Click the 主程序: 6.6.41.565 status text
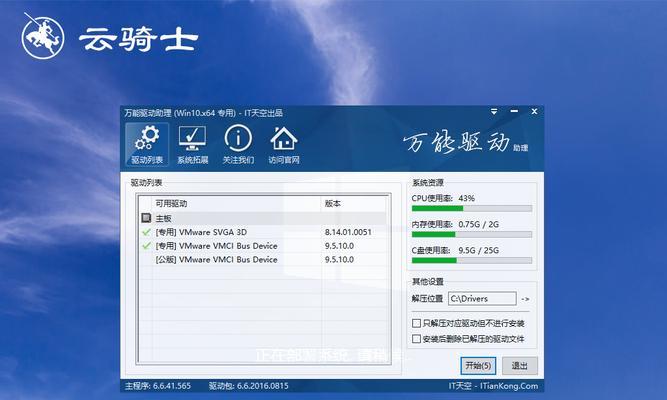 (158, 386)
